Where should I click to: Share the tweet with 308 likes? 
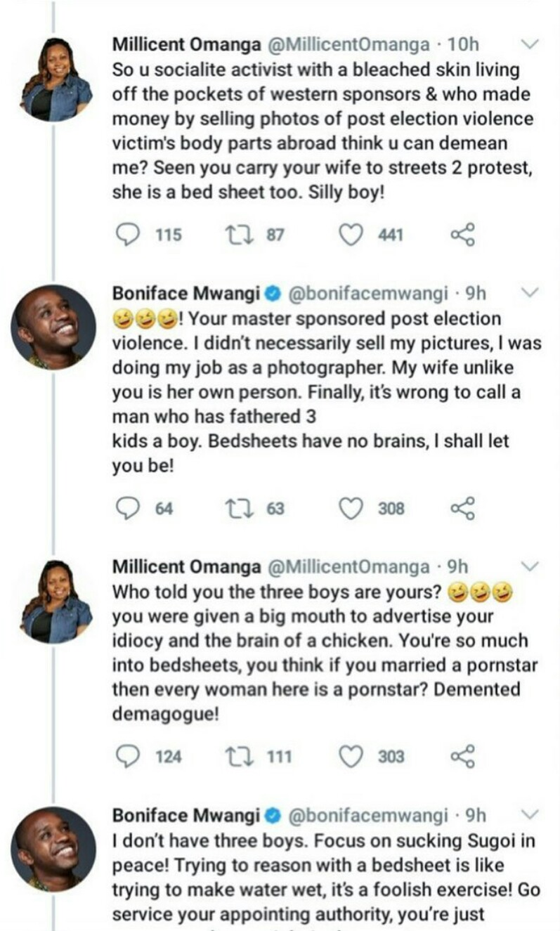point(462,508)
